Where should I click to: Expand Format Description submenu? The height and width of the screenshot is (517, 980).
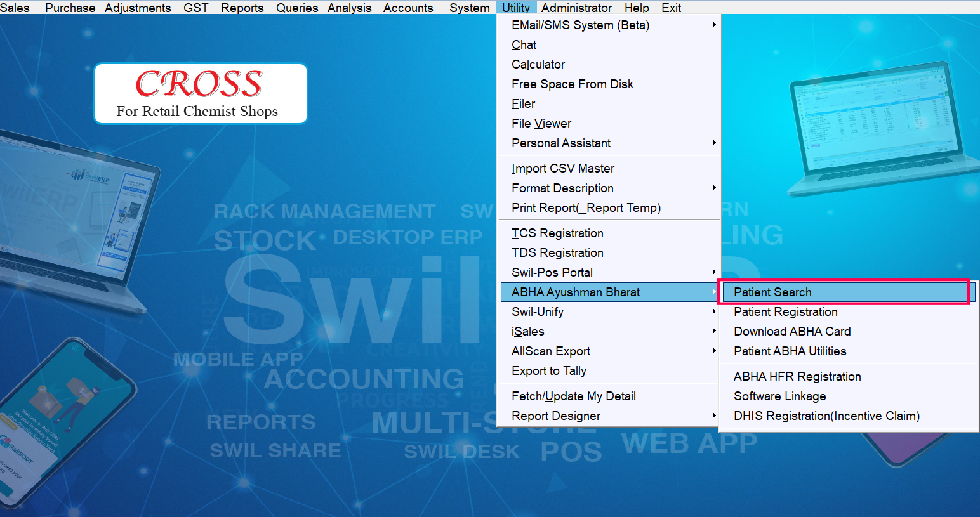[609, 188]
